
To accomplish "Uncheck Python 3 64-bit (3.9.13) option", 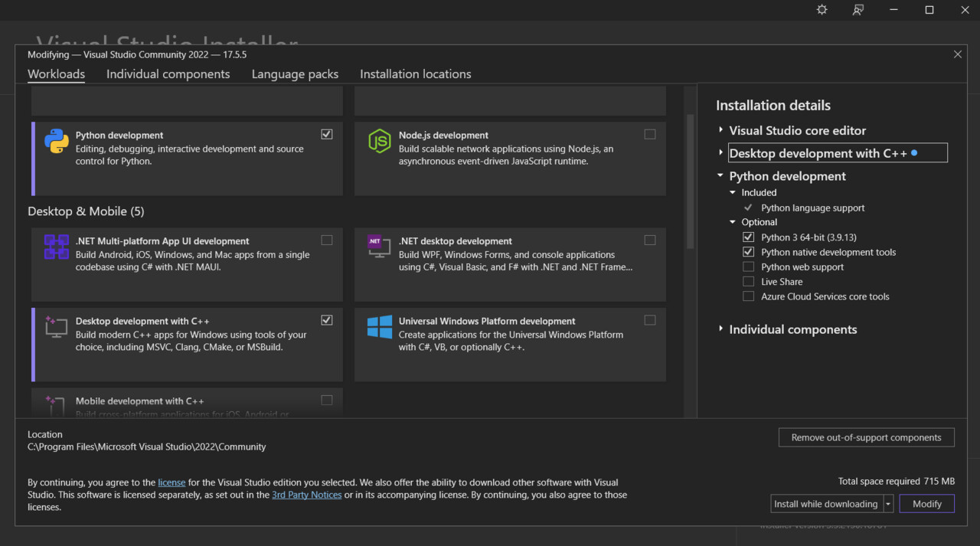I will pyautogui.click(x=748, y=237).
